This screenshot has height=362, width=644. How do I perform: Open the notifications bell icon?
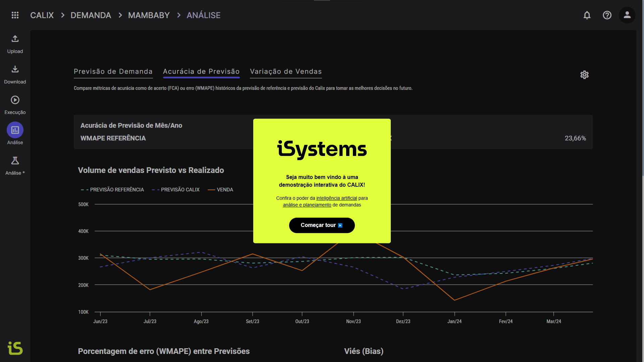pos(587,15)
